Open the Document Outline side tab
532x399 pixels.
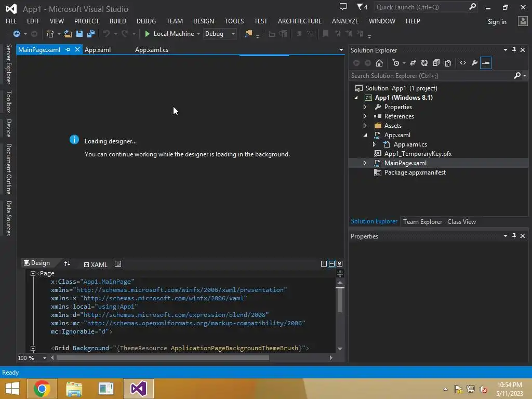point(9,169)
